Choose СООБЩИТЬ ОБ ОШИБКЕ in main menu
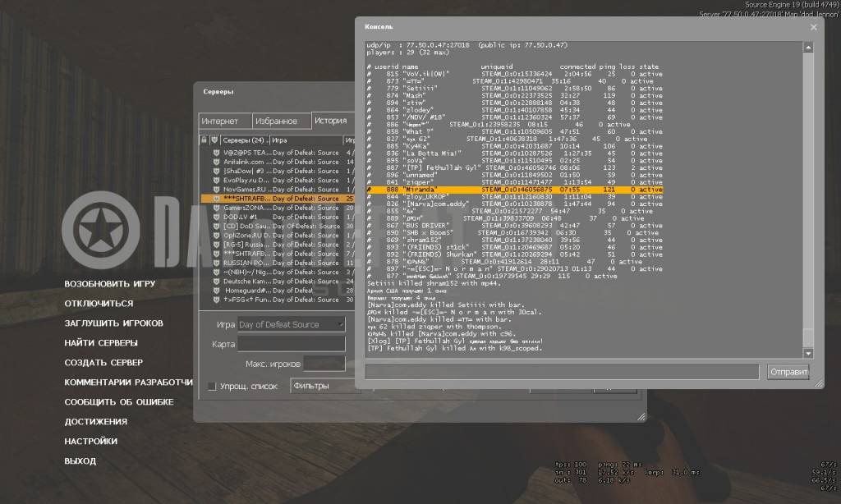841x504 pixels. click(119, 401)
